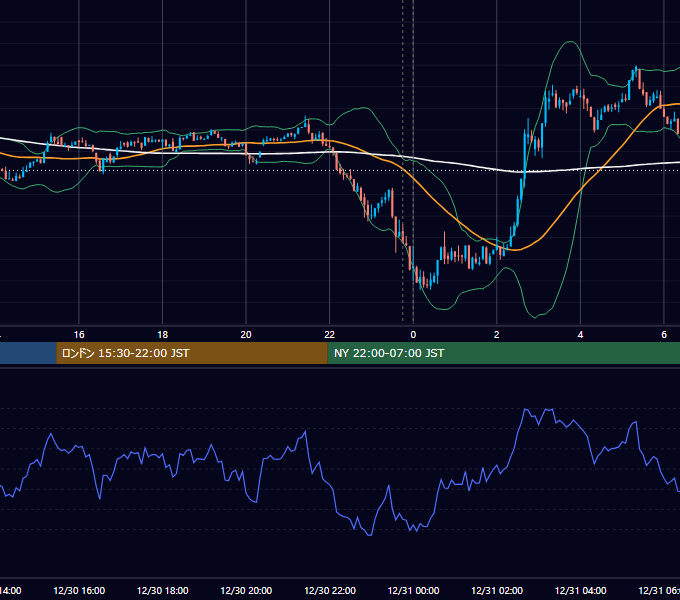Click the blue session bar before London

[28, 353]
